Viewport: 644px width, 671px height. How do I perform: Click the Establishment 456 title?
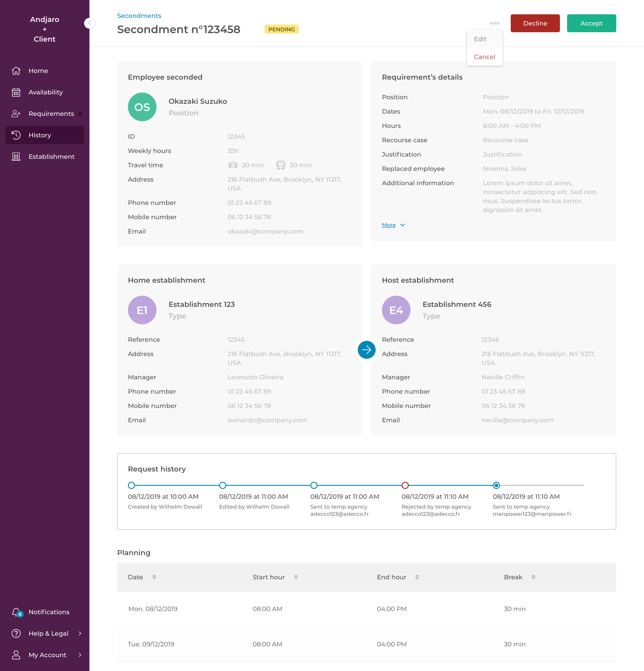(457, 304)
